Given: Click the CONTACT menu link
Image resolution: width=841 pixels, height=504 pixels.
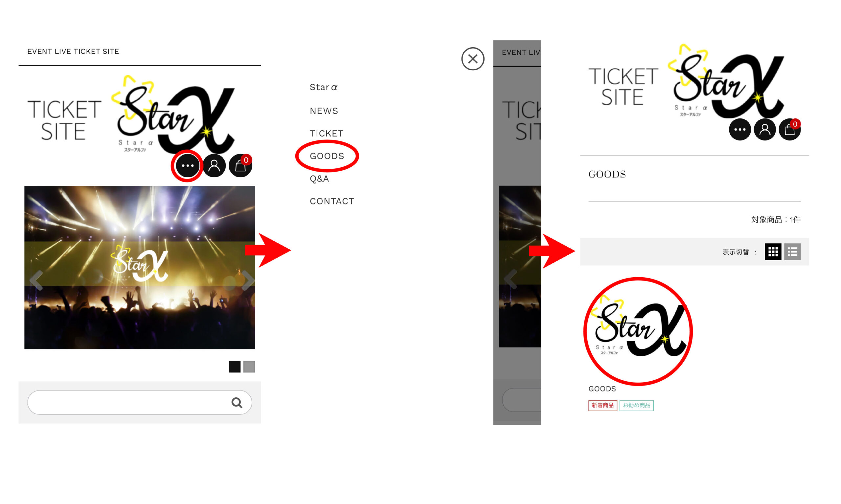Looking at the screenshot, I should point(332,201).
